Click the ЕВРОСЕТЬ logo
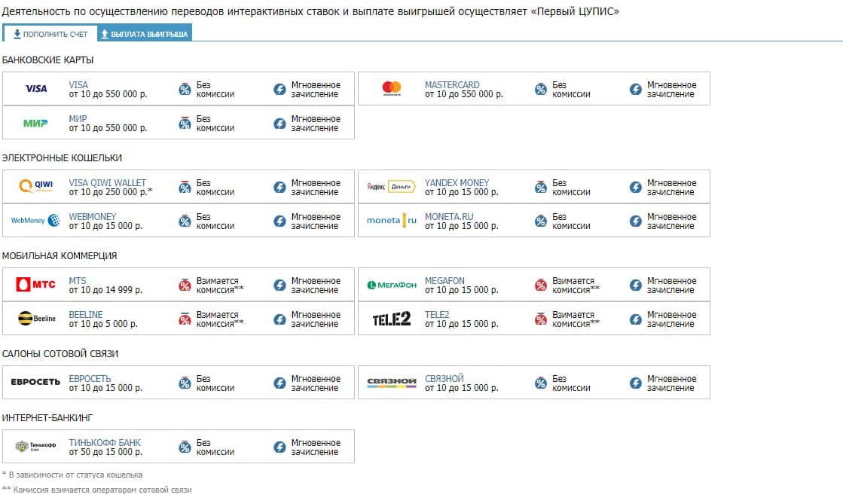 pos(35,382)
